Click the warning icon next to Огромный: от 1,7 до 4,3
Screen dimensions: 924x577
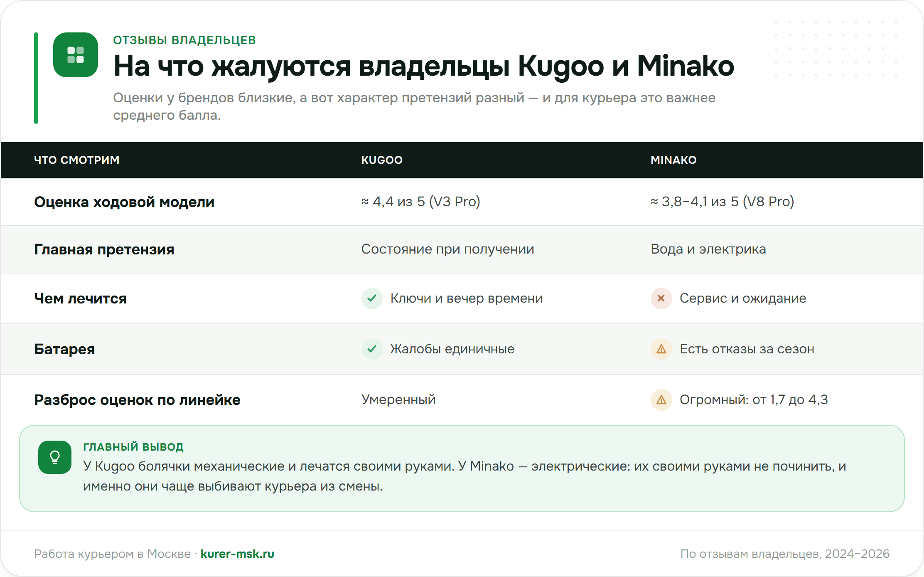(x=661, y=400)
